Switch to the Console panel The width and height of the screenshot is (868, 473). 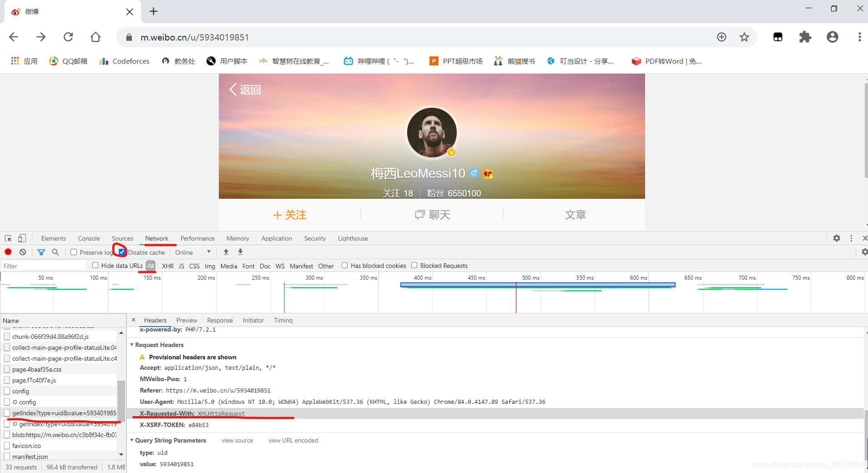point(89,238)
